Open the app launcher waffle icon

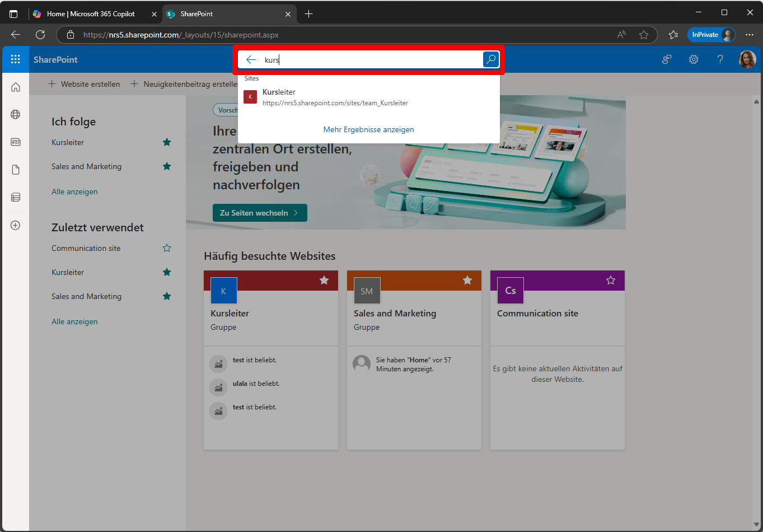click(x=16, y=59)
